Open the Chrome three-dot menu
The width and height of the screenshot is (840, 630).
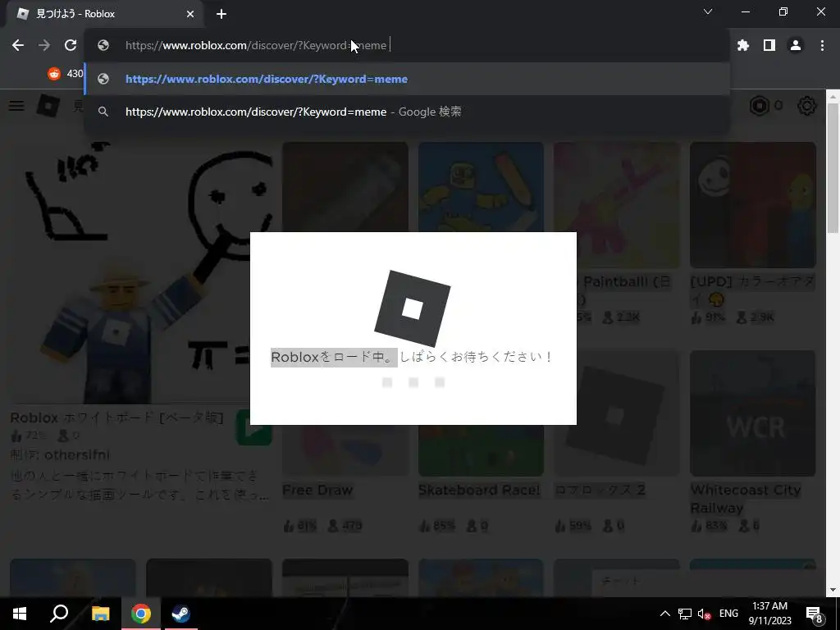[x=822, y=46]
